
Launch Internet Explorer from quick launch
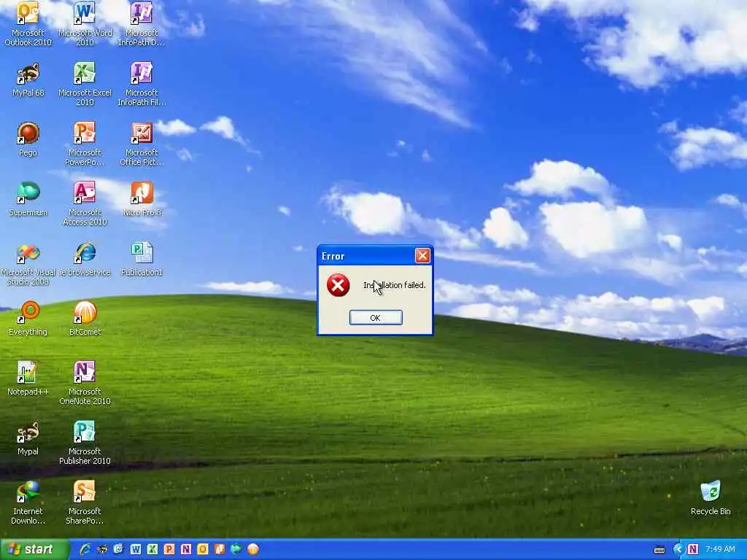pyautogui.click(x=85, y=550)
